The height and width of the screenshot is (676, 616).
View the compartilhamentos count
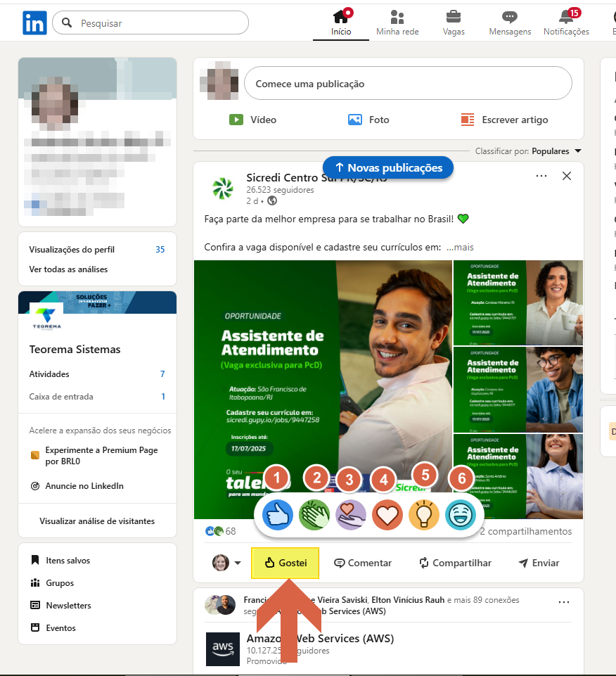[526, 531]
